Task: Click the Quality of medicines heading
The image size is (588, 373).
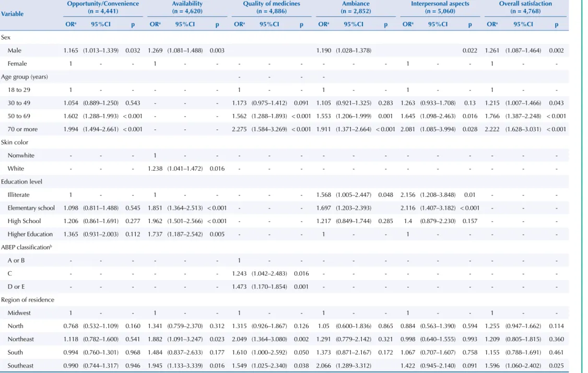Action: pyautogui.click(x=272, y=4)
